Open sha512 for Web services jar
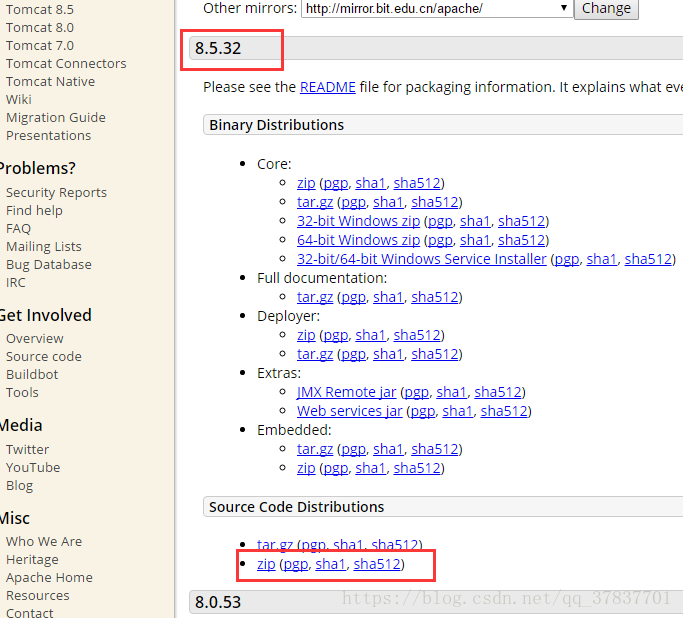Image resolution: width=683 pixels, height=618 pixels. [504, 411]
